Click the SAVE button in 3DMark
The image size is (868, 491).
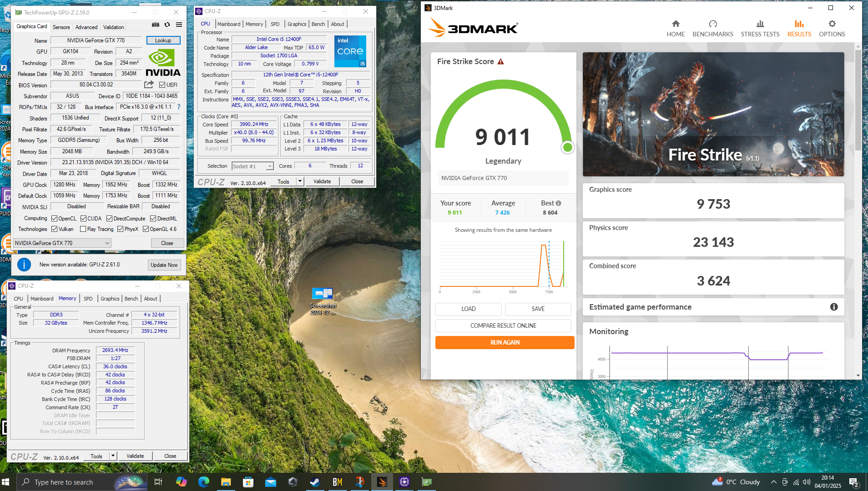[538, 309]
